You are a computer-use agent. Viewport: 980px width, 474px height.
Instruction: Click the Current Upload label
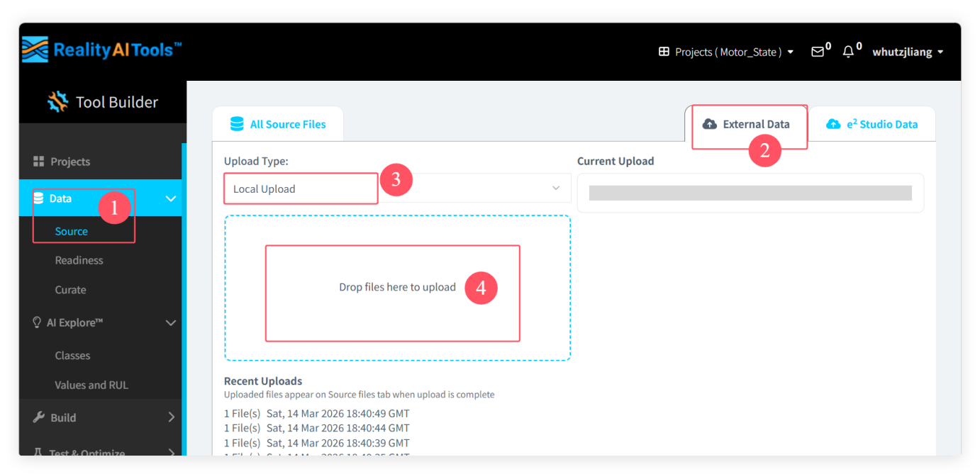point(616,161)
